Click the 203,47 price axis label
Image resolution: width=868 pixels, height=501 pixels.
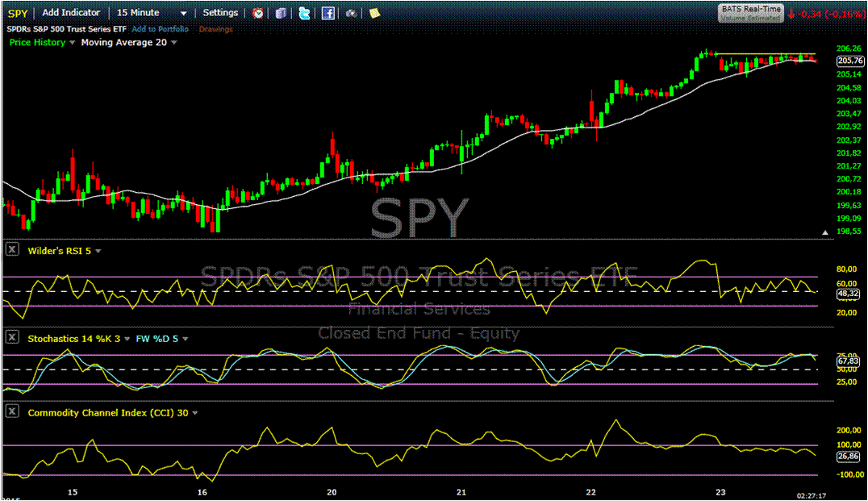[x=849, y=114]
